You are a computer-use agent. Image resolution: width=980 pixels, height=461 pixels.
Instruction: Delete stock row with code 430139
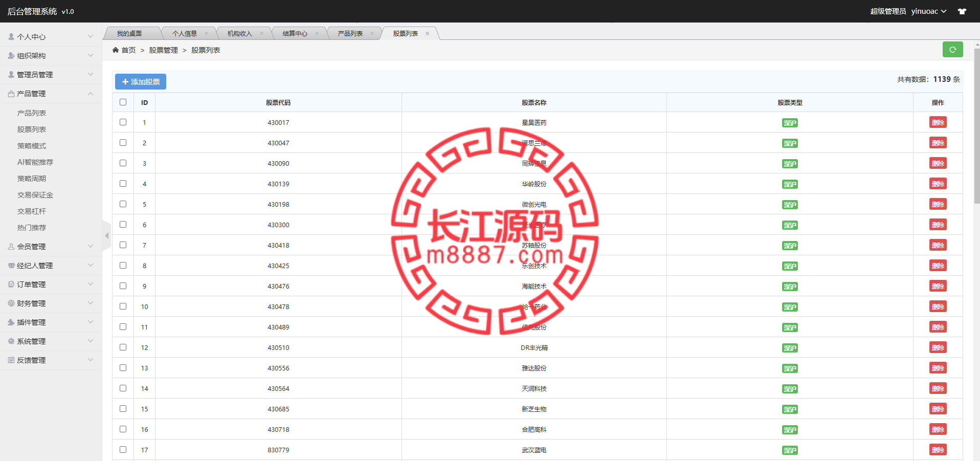click(x=938, y=184)
